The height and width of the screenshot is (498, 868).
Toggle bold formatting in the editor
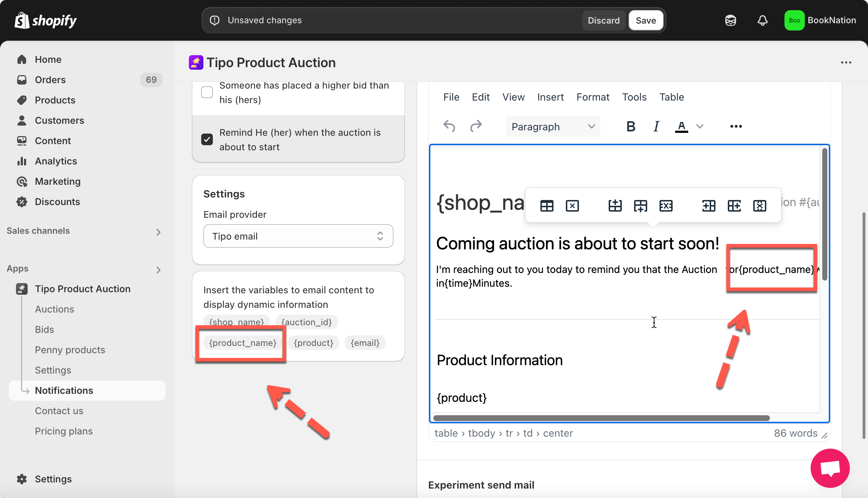(631, 126)
